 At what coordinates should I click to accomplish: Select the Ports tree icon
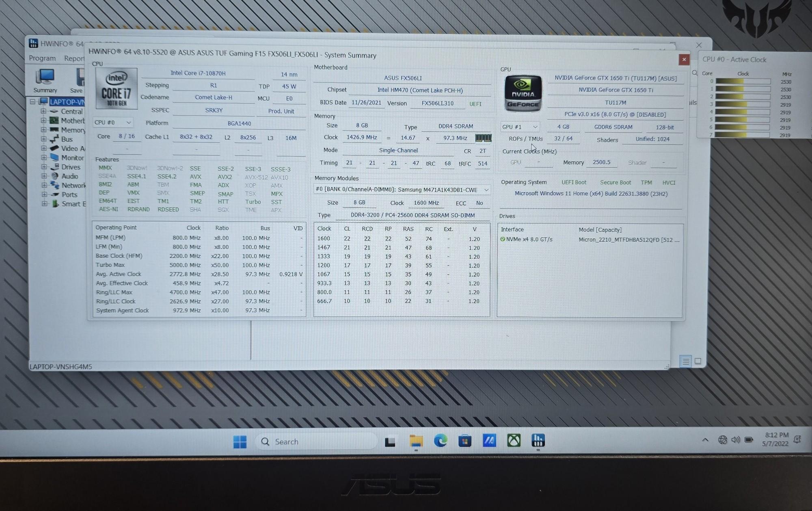55,195
